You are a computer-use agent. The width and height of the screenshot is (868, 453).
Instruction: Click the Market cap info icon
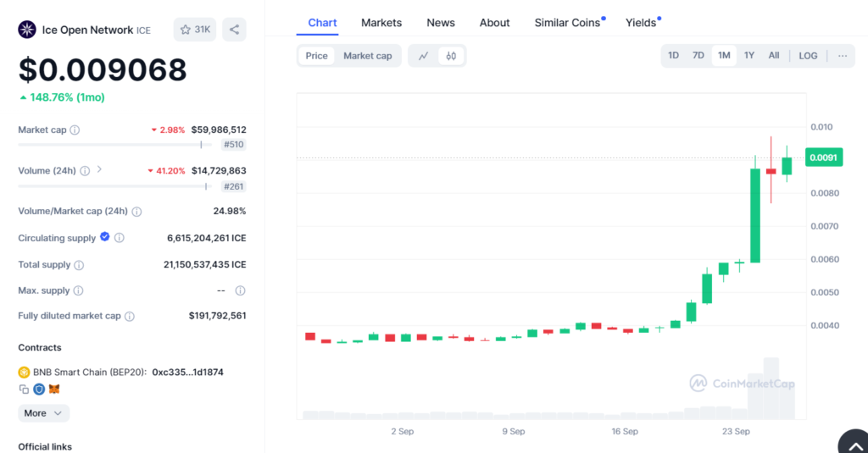[x=75, y=130]
